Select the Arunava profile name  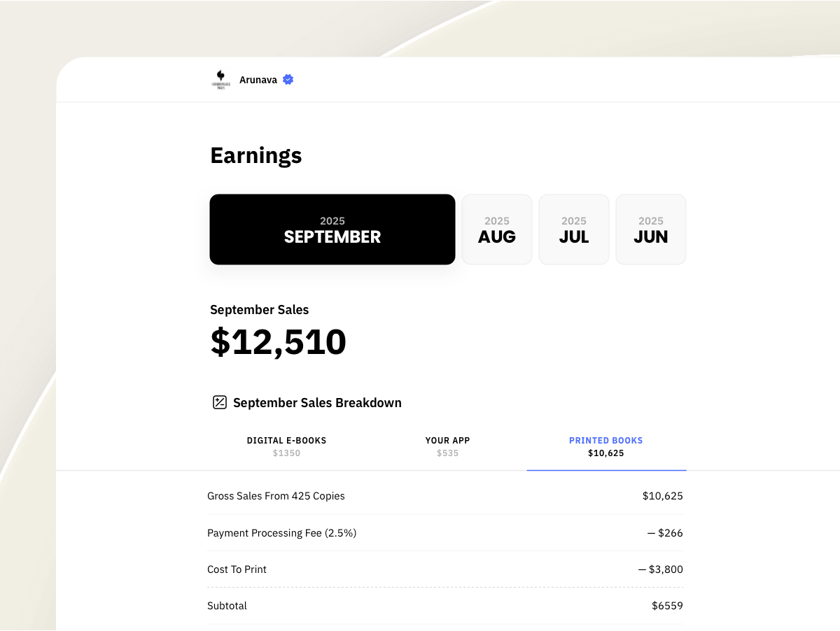point(260,80)
